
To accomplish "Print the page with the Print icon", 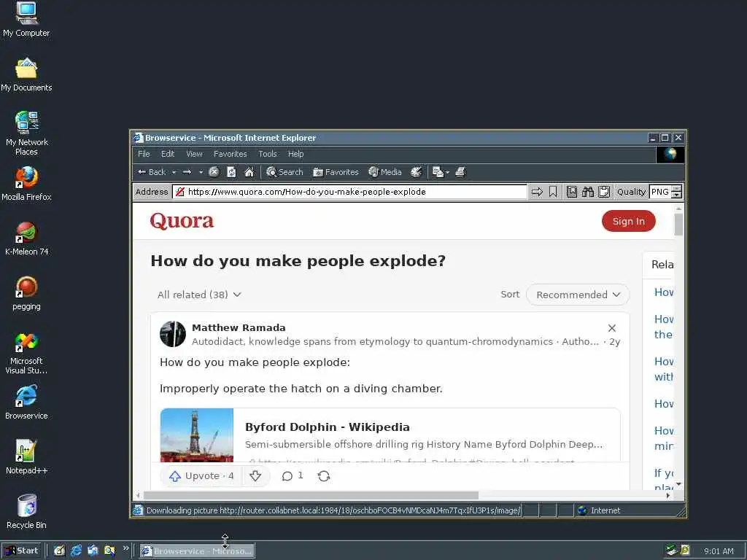I will pyautogui.click(x=460, y=172).
